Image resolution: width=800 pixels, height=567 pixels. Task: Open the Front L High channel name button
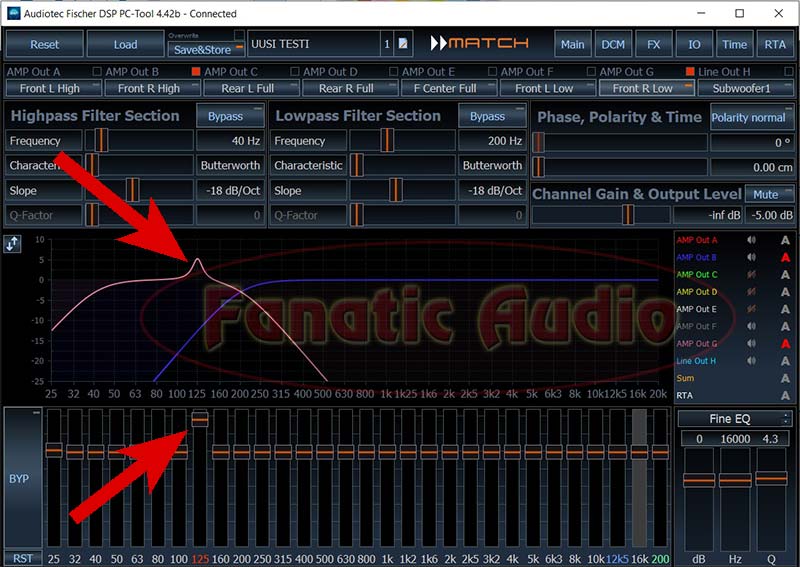[53, 88]
